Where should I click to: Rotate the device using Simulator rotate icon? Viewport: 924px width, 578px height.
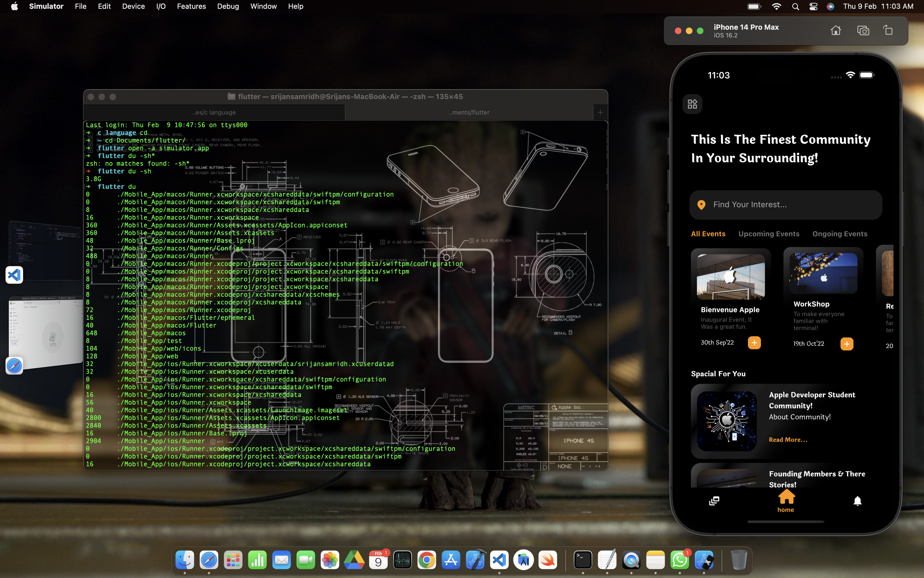coord(888,31)
